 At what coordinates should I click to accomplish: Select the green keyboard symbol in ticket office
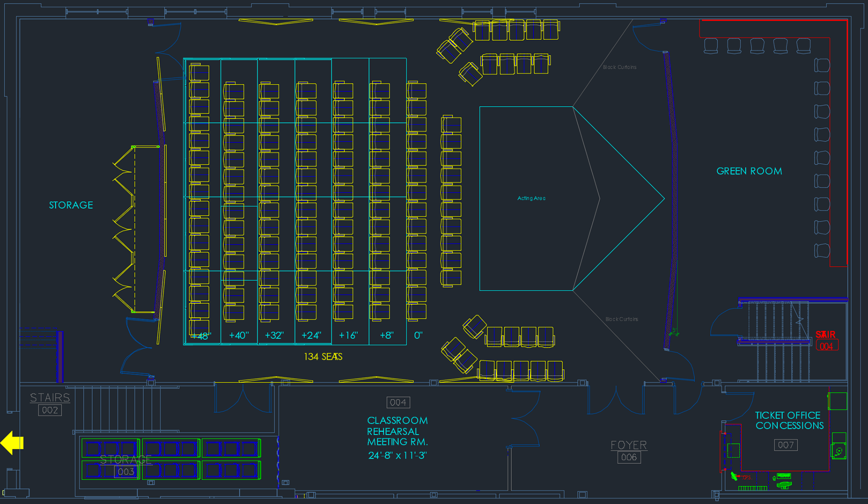(783, 476)
